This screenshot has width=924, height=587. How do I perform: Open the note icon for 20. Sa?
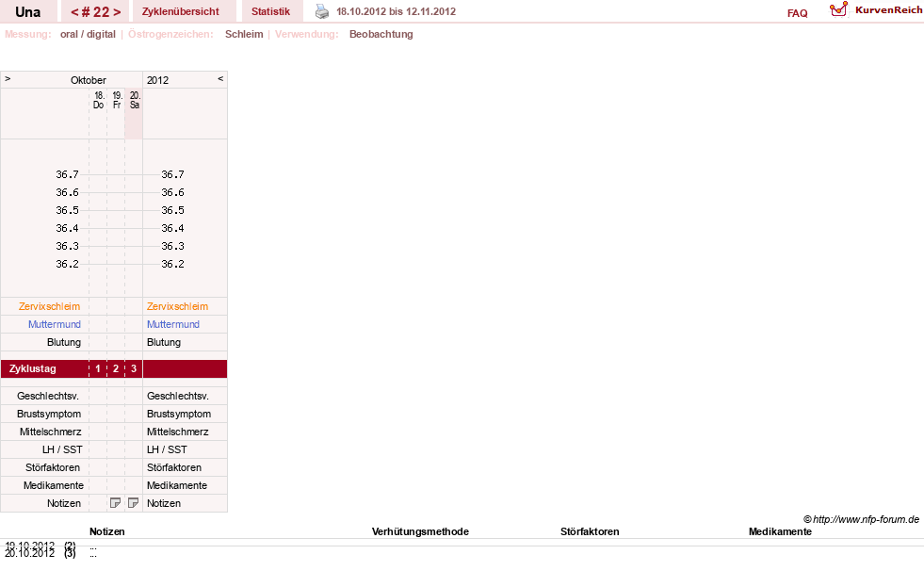pyautogui.click(x=133, y=503)
